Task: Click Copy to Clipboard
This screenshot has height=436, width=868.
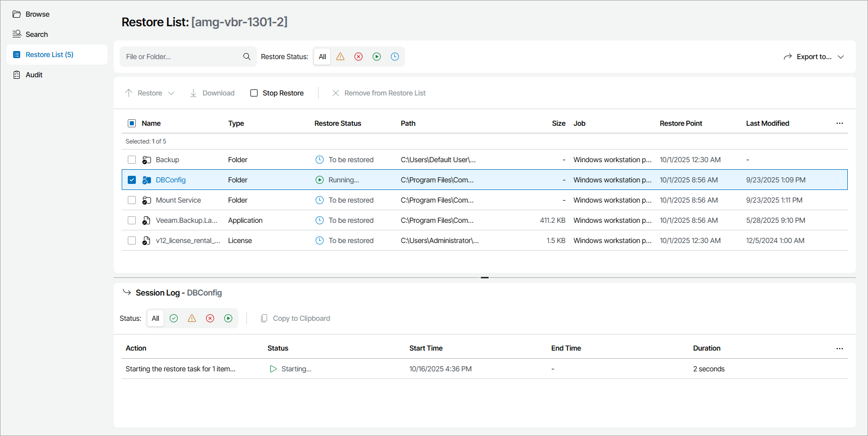Action: pos(295,318)
